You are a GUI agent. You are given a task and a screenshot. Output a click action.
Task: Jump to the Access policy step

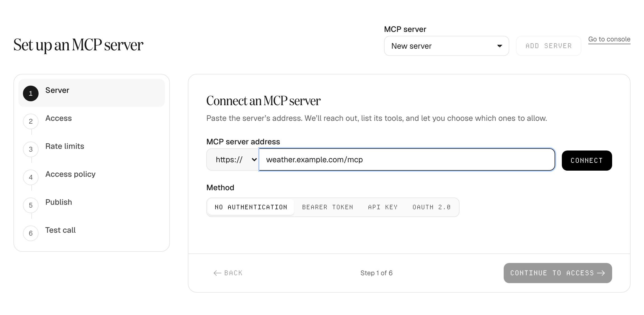tap(92, 177)
